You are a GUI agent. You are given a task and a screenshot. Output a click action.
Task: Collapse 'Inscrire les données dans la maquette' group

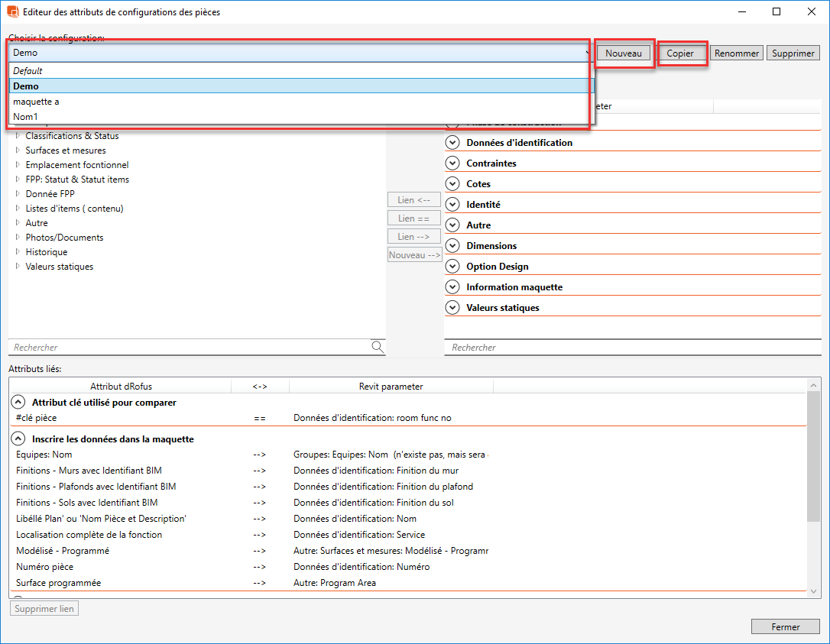pos(18,439)
